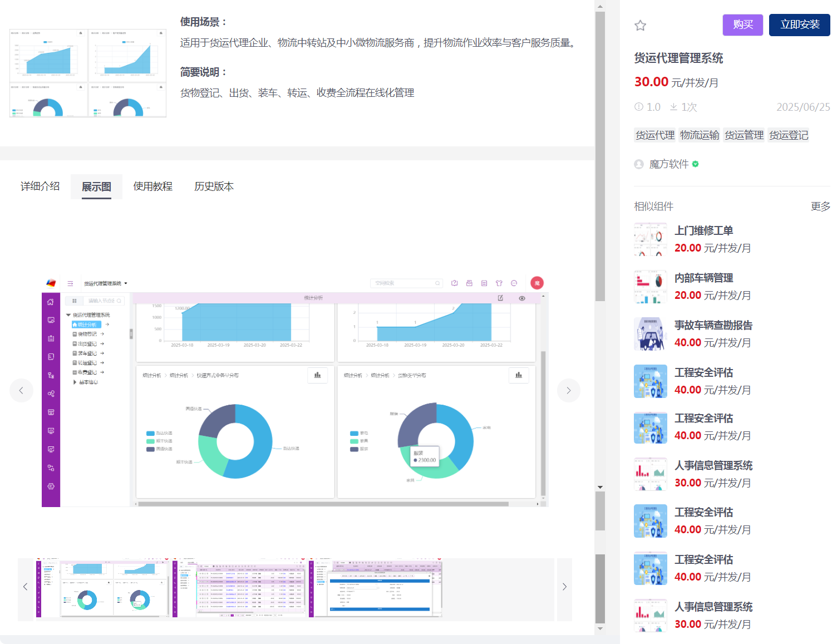
Task: Click the 上门维修工单 thumbnail image
Action: tap(651, 239)
